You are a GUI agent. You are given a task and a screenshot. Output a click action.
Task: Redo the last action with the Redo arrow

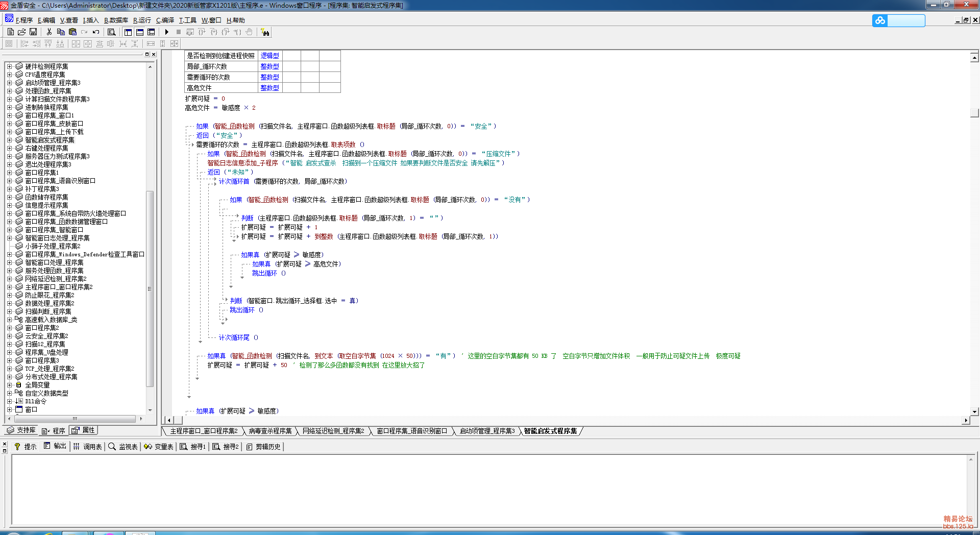coord(84,32)
